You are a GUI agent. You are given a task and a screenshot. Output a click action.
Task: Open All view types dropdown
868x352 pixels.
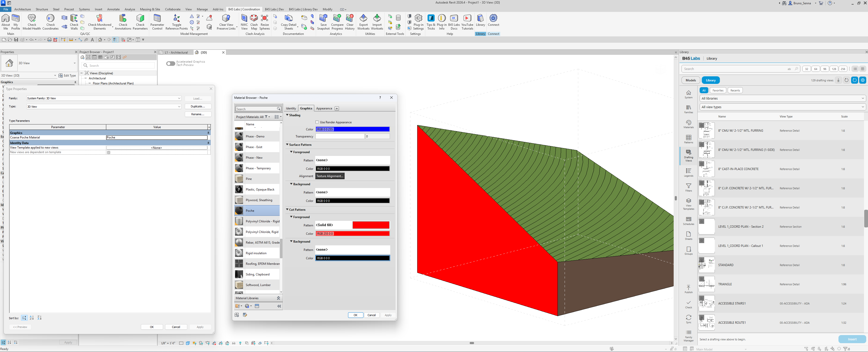click(x=782, y=107)
